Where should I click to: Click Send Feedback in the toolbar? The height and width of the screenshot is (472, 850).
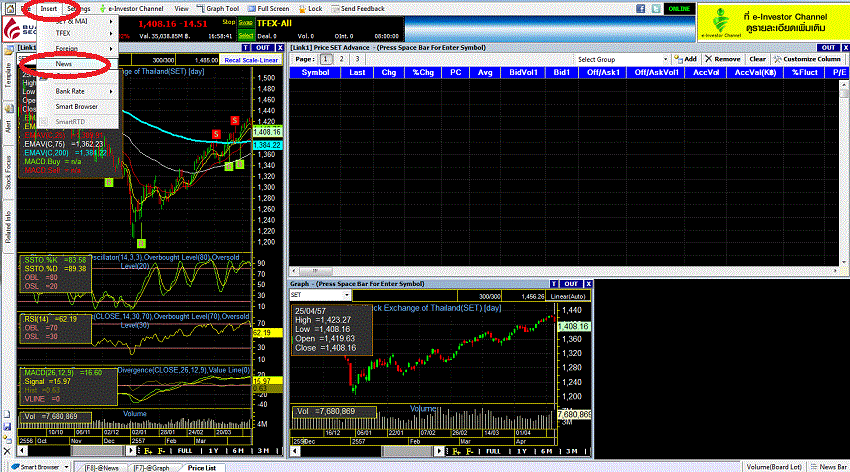[358, 9]
